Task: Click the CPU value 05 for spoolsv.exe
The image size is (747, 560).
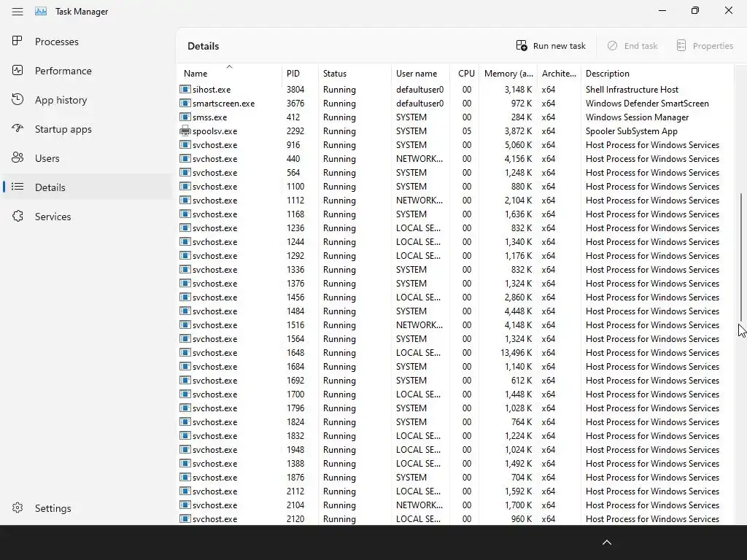Action: click(466, 131)
